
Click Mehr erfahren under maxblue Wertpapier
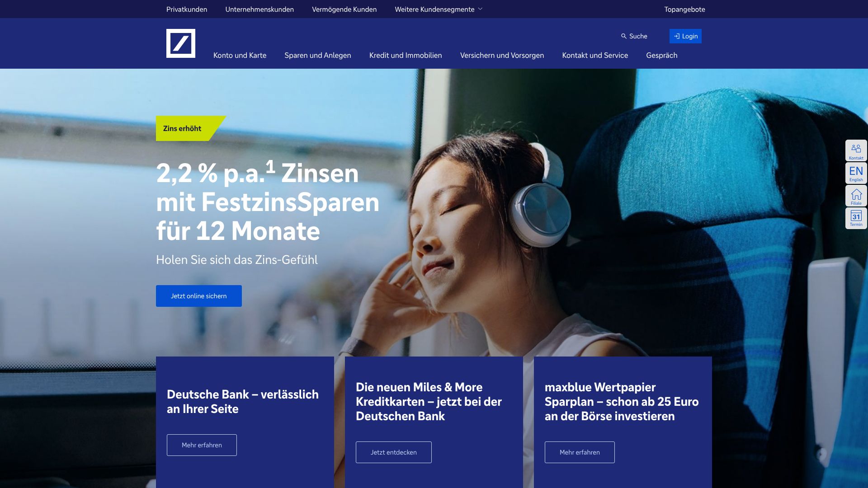point(580,452)
